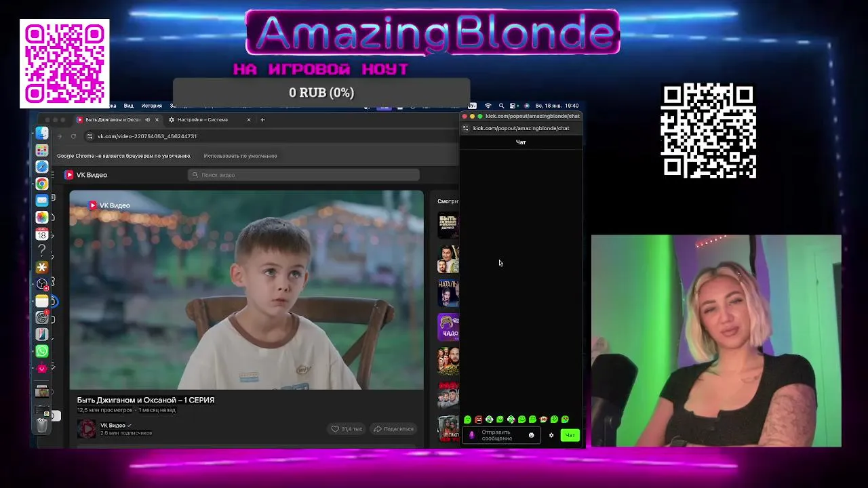Screen dimensions: 868x488
Task: Open WhatsApp from the Dock
Action: 42,351
